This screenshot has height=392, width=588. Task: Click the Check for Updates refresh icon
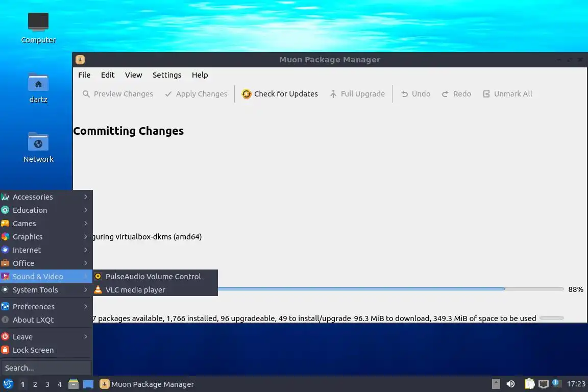tap(247, 94)
